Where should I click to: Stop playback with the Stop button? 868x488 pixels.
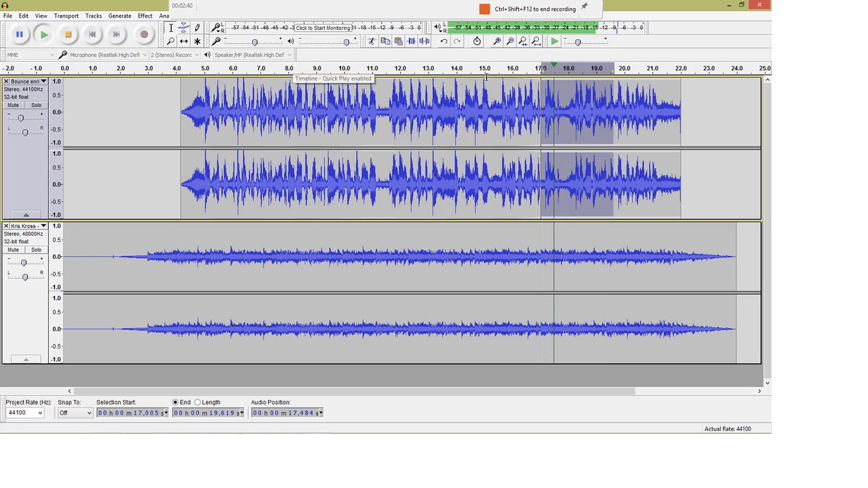(68, 35)
